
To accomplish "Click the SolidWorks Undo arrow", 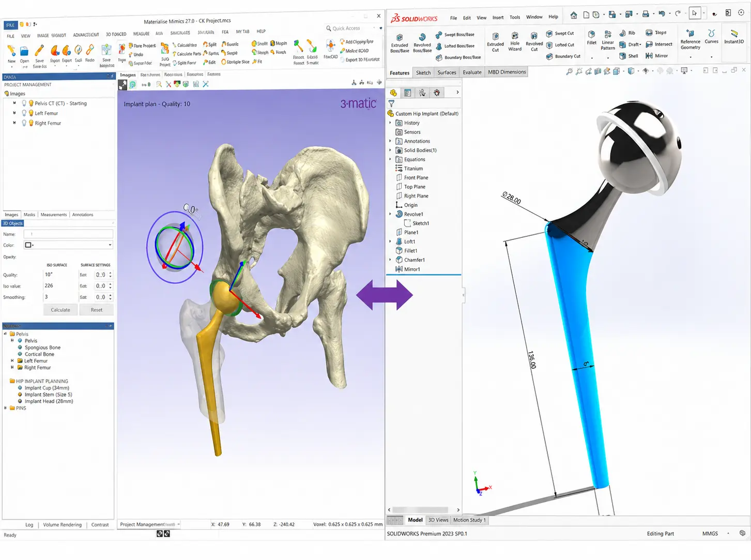I will pos(662,14).
